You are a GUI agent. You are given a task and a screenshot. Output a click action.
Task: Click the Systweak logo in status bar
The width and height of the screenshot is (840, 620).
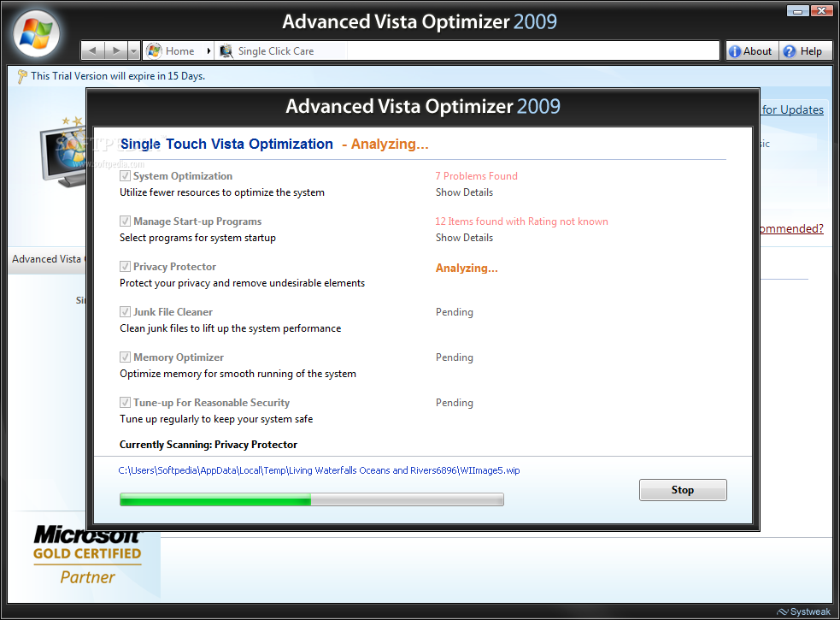point(803,611)
